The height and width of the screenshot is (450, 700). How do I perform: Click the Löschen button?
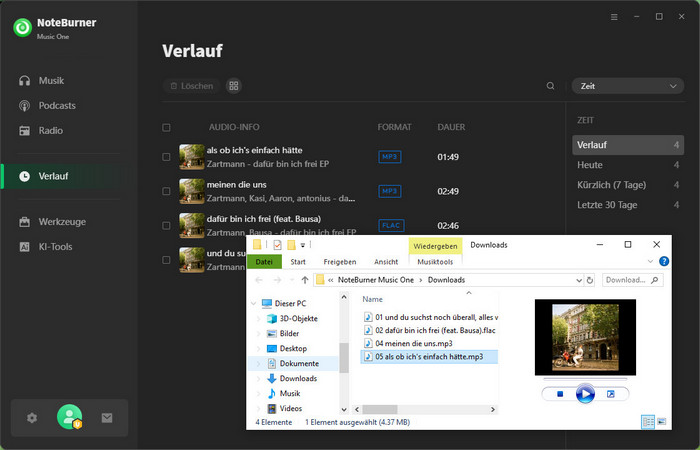tap(190, 86)
